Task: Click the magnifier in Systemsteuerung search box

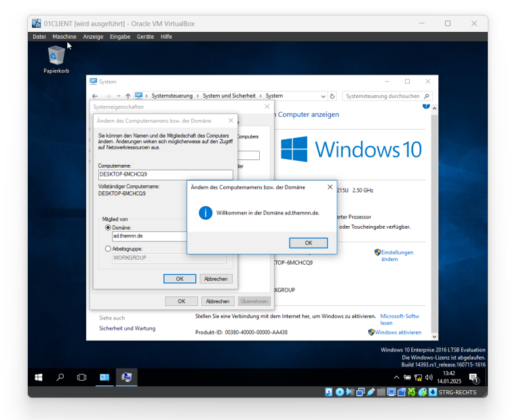Action: [x=427, y=96]
